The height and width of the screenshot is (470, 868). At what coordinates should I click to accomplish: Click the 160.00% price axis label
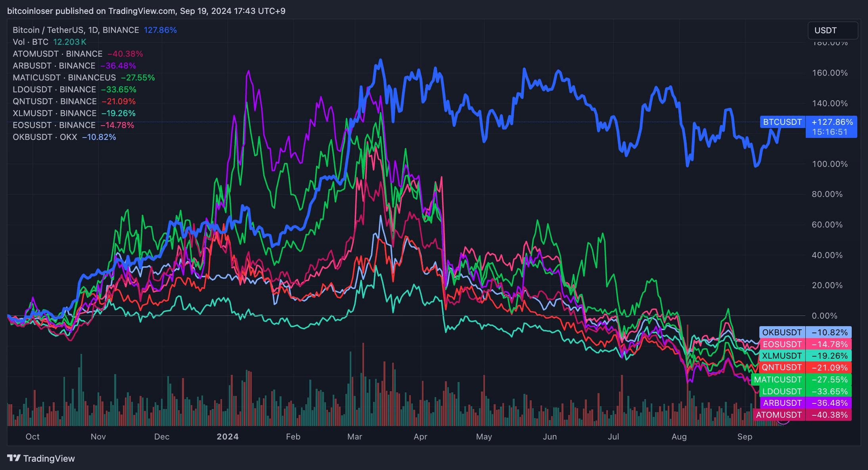(830, 73)
